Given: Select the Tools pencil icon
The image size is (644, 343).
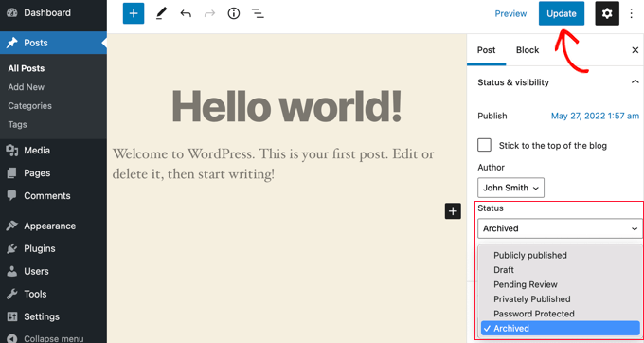Looking at the screenshot, I should pyautogui.click(x=161, y=13).
